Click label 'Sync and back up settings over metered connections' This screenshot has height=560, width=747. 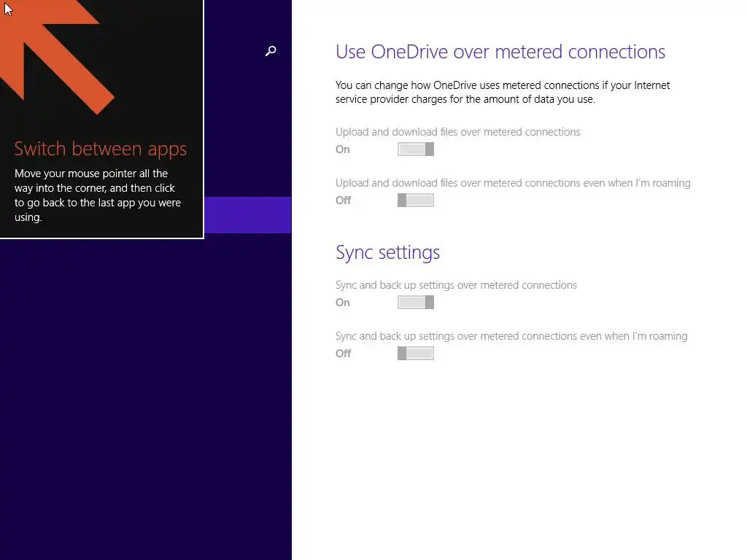(x=456, y=285)
